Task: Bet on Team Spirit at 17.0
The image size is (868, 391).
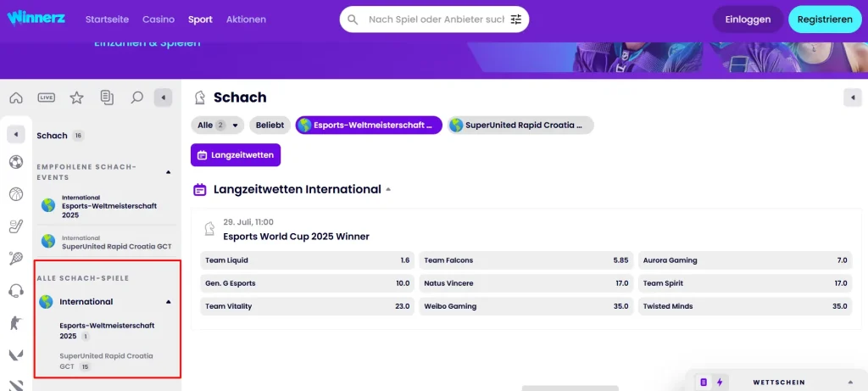Action: [744, 283]
